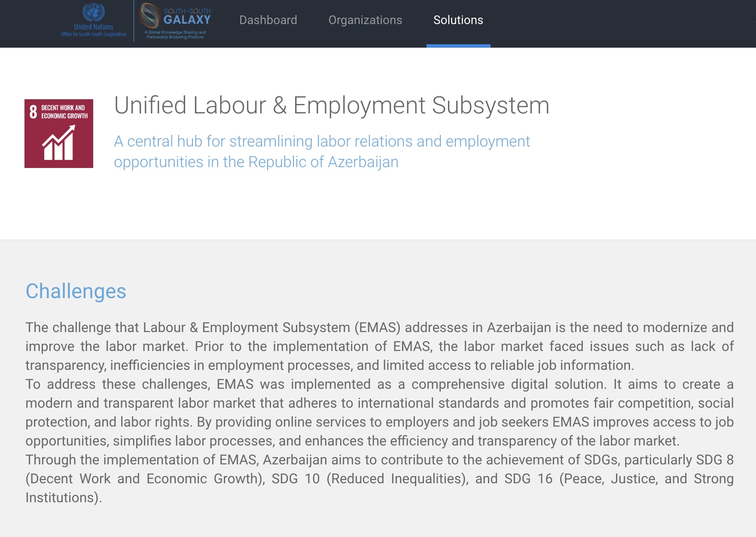Click the Global Knowledge Sharing tagline
The width and height of the screenshot is (756, 537).
click(175, 35)
